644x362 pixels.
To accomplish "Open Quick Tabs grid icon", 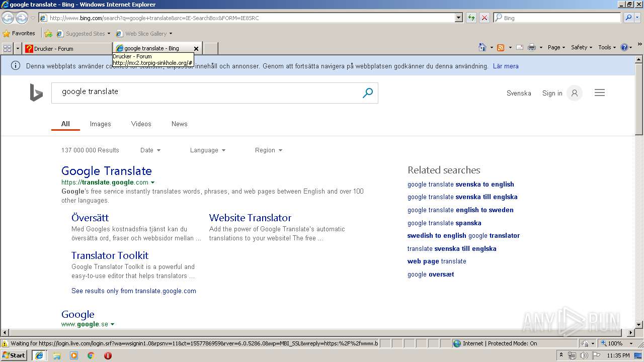I will point(7,48).
